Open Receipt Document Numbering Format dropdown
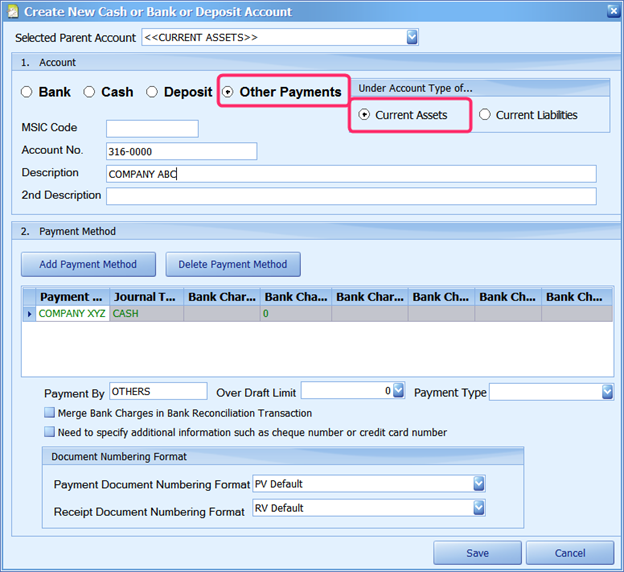Image resolution: width=624 pixels, height=572 pixels. click(478, 508)
